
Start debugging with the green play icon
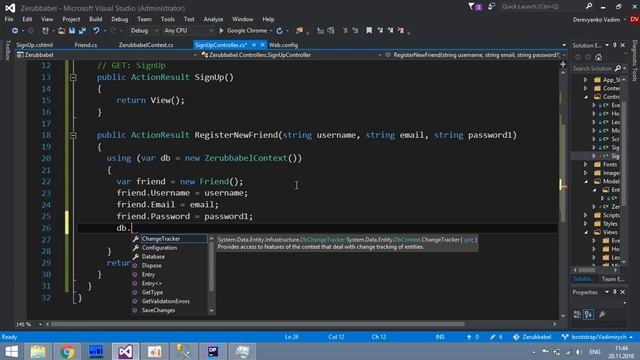(221, 31)
